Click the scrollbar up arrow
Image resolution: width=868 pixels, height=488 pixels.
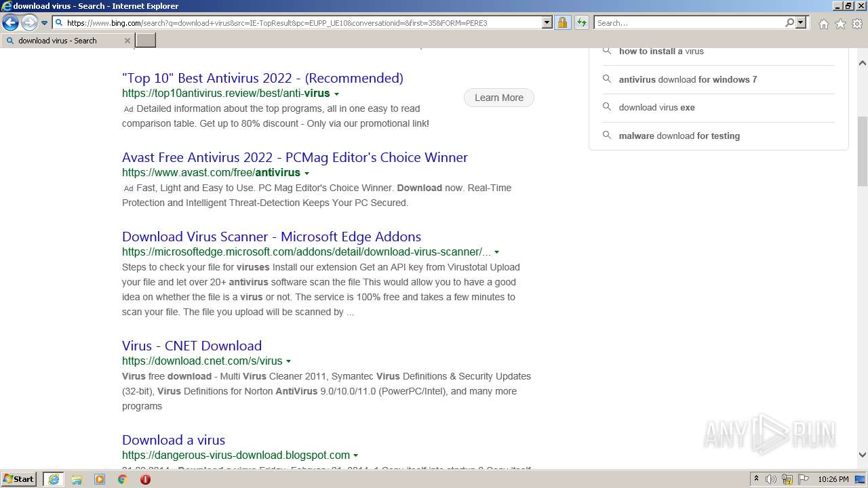coord(862,63)
